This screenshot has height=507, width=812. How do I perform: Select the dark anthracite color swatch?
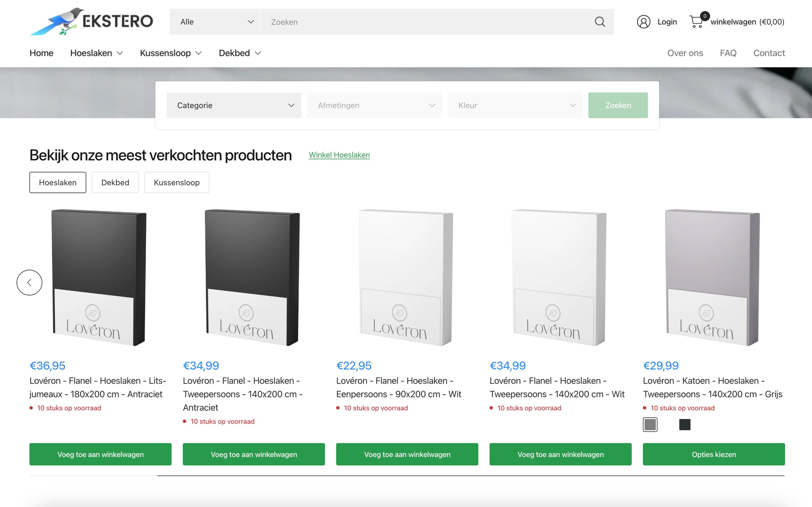pyautogui.click(x=684, y=425)
